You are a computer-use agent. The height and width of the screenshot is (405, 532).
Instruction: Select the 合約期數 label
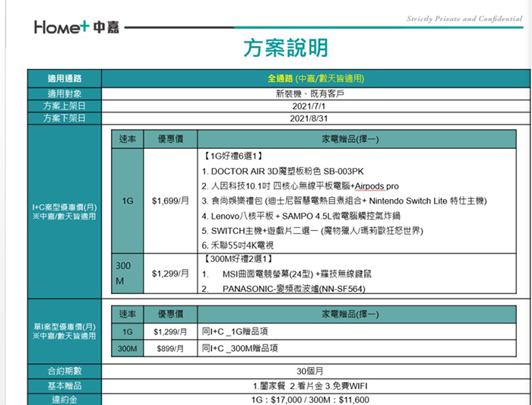(x=65, y=371)
